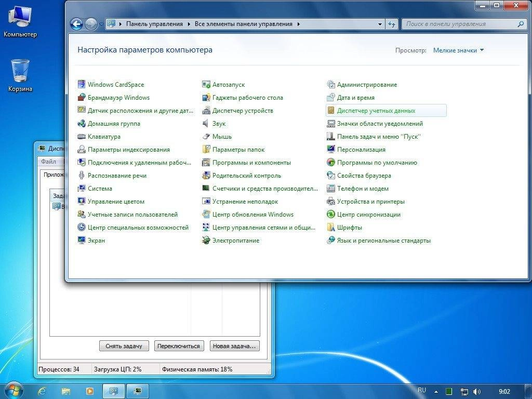Click Язык и региональные стандарты link
532x399 pixels.
click(x=384, y=241)
